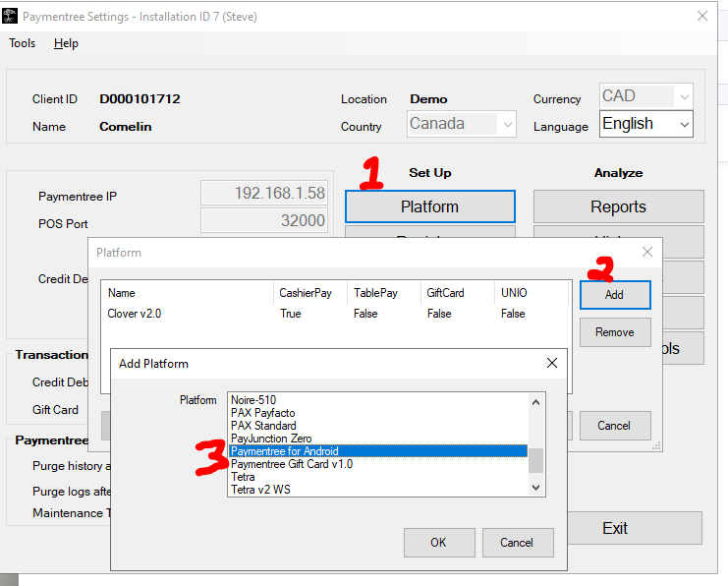Close the Add Platform dialog
Screen dimensions: 728x586
click(x=552, y=363)
